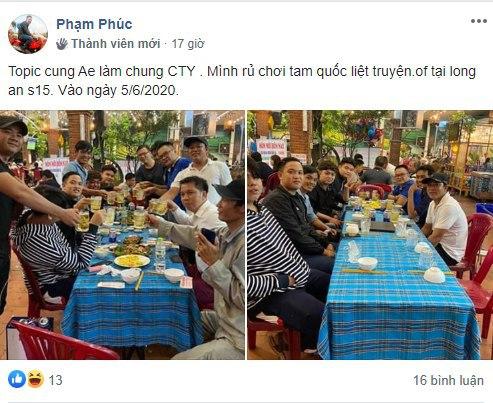Click the Haha laughing reaction emoji
Screen dimensions: 493x403
[35, 379]
